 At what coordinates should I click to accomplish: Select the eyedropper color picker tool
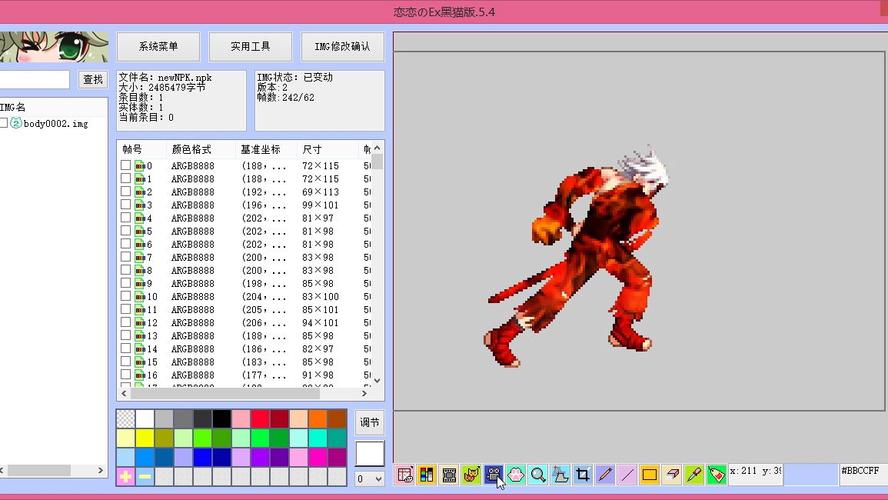(x=693, y=475)
